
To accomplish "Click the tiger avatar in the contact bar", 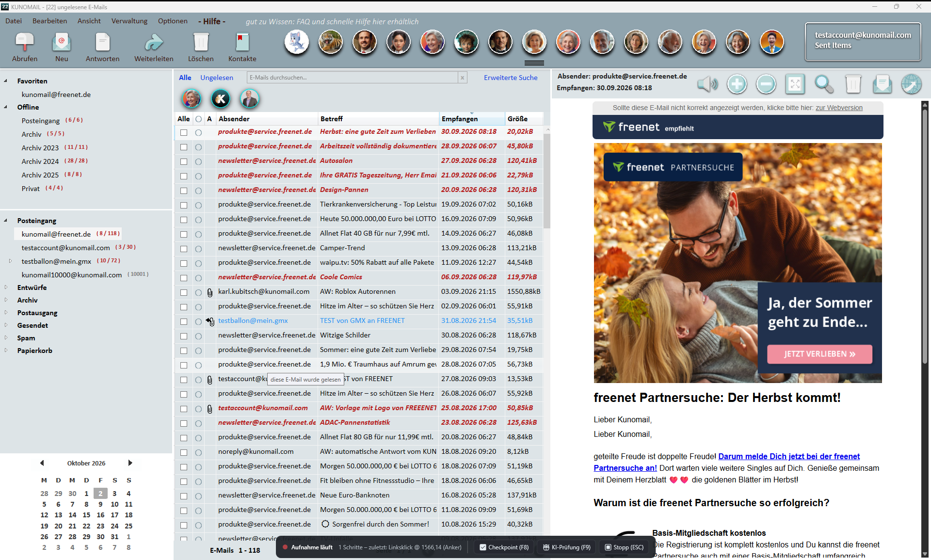I will click(331, 42).
